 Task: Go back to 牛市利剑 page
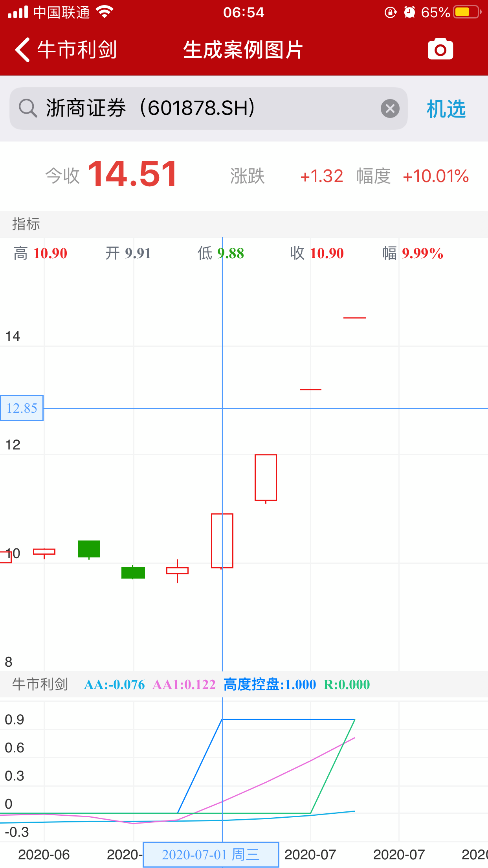(x=66, y=50)
